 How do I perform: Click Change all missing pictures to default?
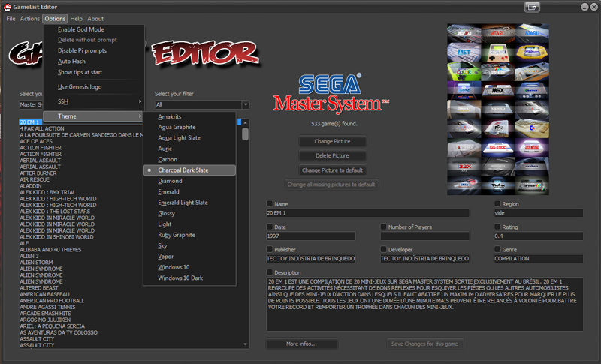point(331,185)
